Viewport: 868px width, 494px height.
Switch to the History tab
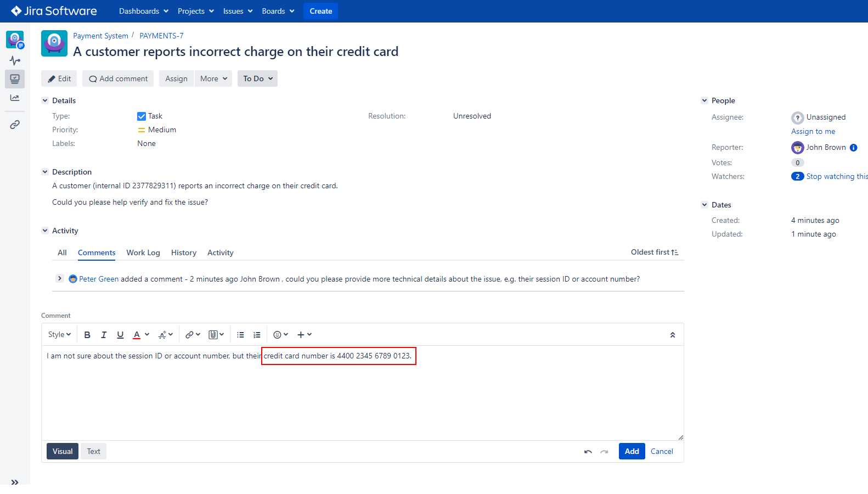click(x=184, y=252)
